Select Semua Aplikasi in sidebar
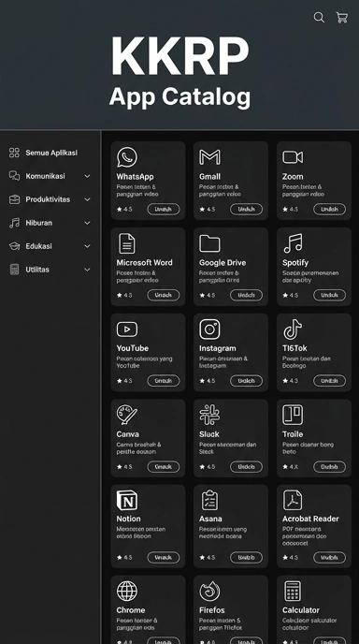359x644 pixels. coord(51,153)
